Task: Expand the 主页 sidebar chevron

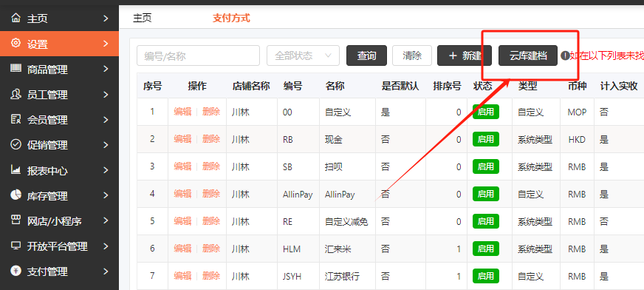Action: pos(106,18)
